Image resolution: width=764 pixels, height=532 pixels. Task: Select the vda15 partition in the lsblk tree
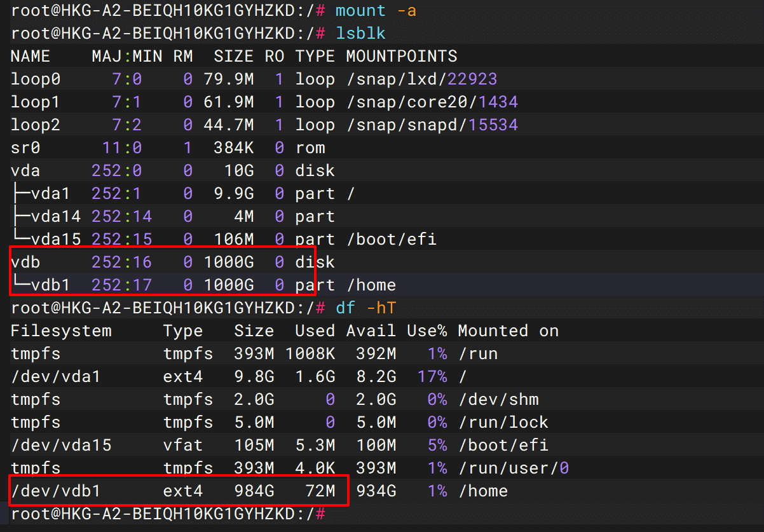pyautogui.click(x=55, y=240)
